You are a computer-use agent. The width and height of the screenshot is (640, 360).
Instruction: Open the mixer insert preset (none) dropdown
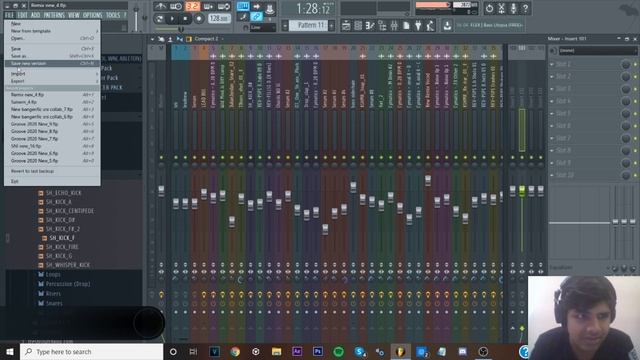pos(598,51)
